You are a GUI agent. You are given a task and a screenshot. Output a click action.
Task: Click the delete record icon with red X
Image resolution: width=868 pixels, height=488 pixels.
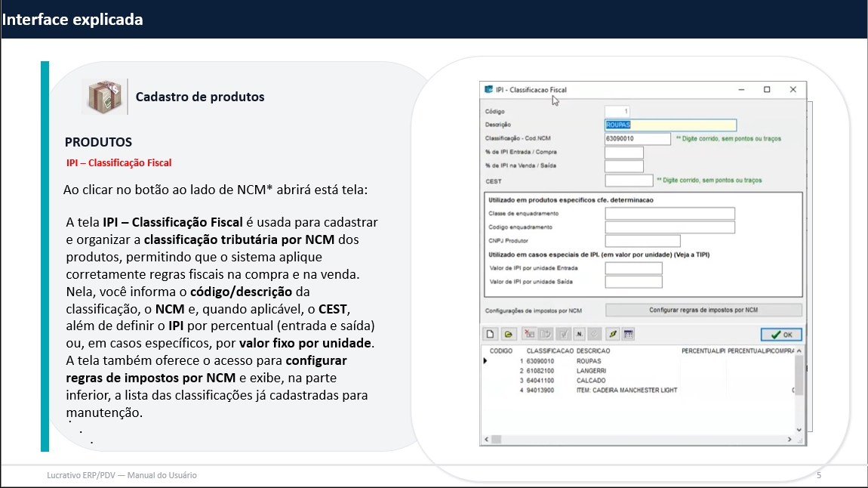(x=529, y=334)
